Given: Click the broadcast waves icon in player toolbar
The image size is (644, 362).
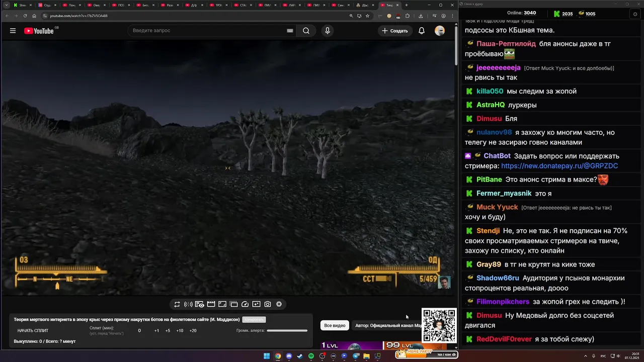Looking at the screenshot, I should click(188, 304).
